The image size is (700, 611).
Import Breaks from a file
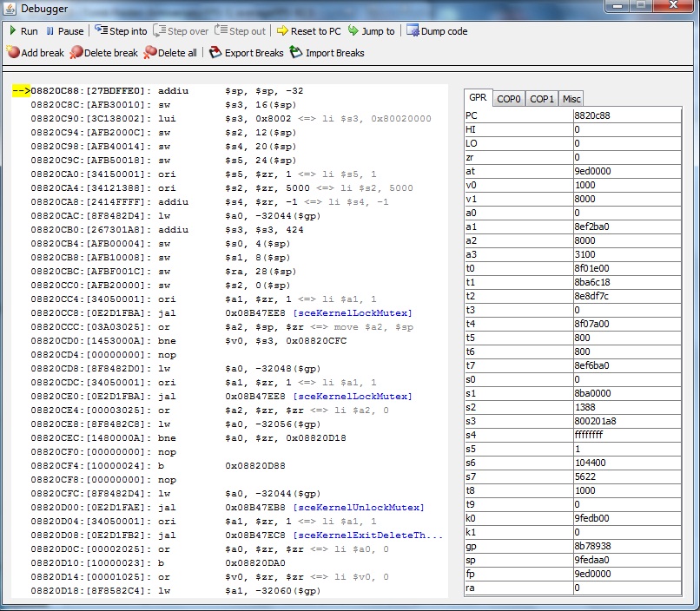(x=327, y=53)
